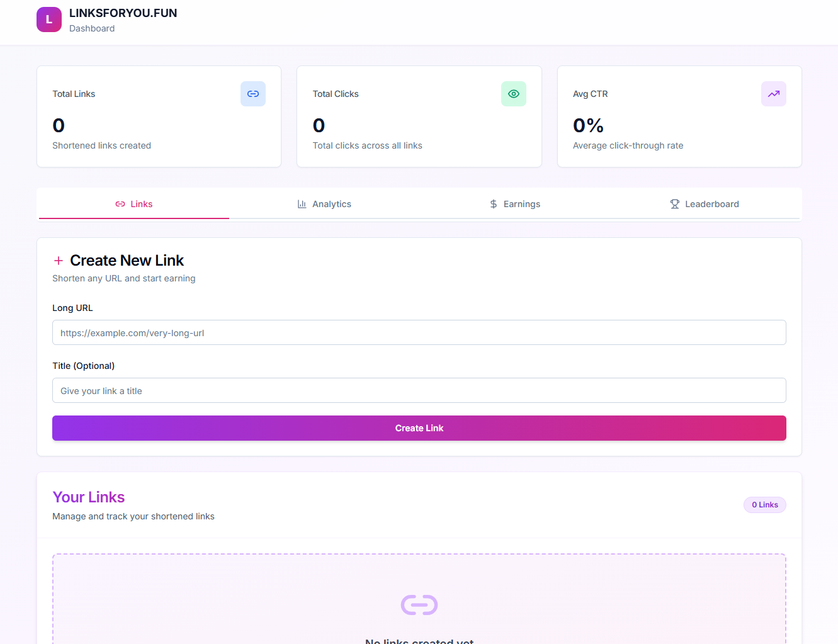The height and width of the screenshot is (644, 838).
Task: Click the plus icon before Create New Link
Action: point(58,260)
